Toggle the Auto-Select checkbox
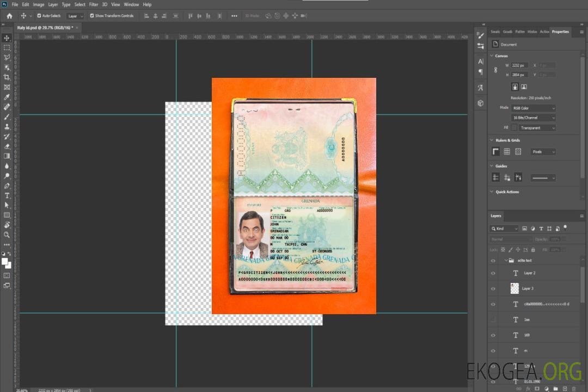 [39, 16]
